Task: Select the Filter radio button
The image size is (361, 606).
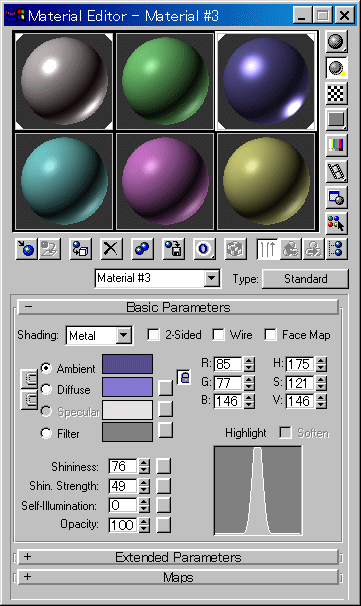Action: coord(46,433)
